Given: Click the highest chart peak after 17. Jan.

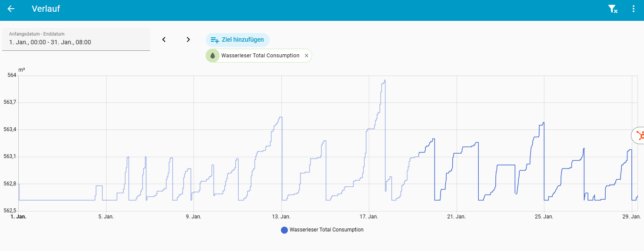Looking at the screenshot, I should pos(384,81).
